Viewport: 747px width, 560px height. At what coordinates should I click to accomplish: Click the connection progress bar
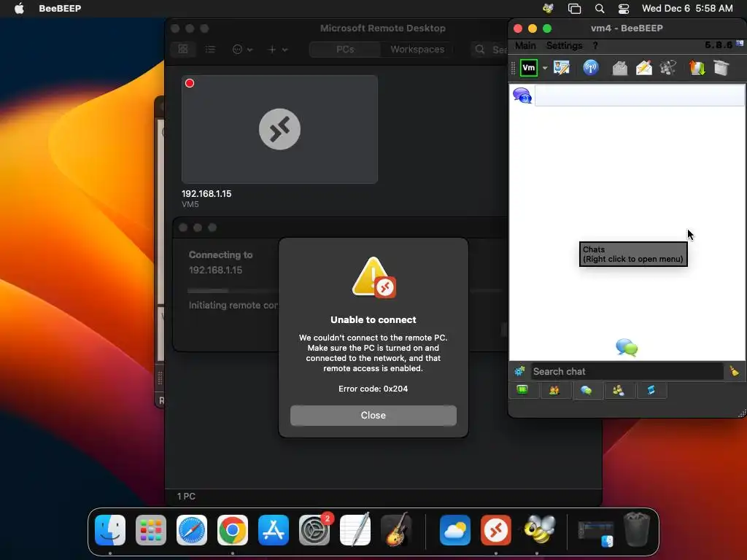pos(233,290)
